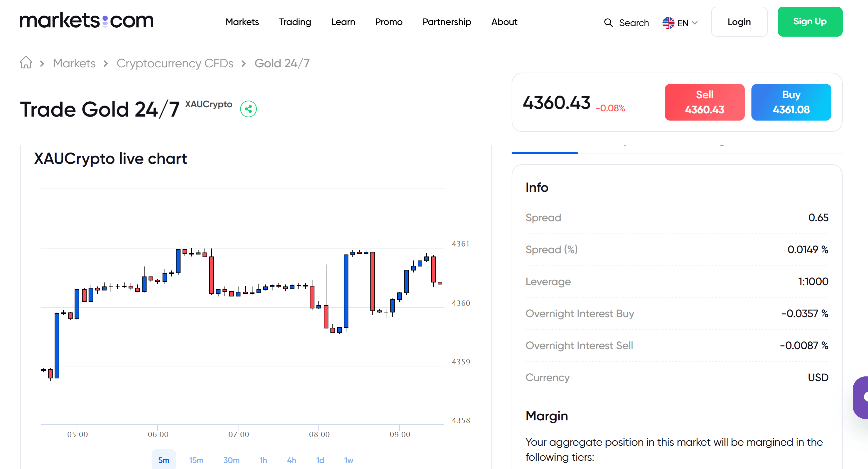Viewport: 868px width, 469px height.
Task: Click the -0.08% price change text
Action: [x=610, y=108]
